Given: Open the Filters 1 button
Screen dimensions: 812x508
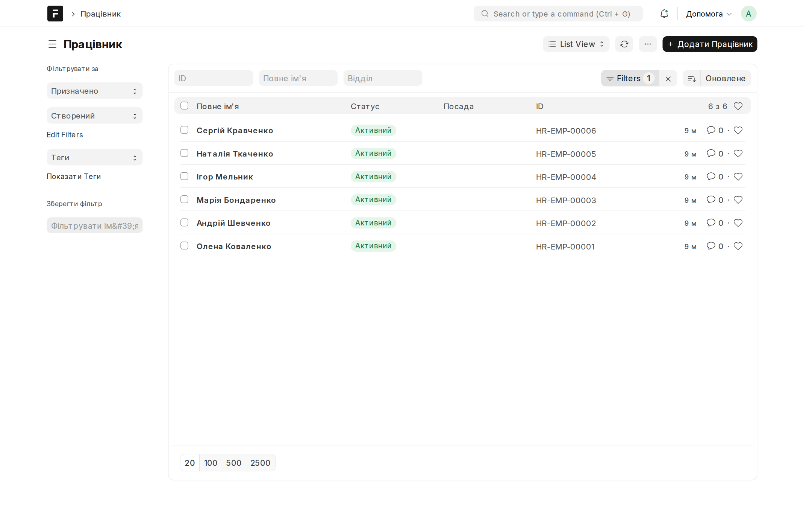Looking at the screenshot, I should [x=630, y=78].
